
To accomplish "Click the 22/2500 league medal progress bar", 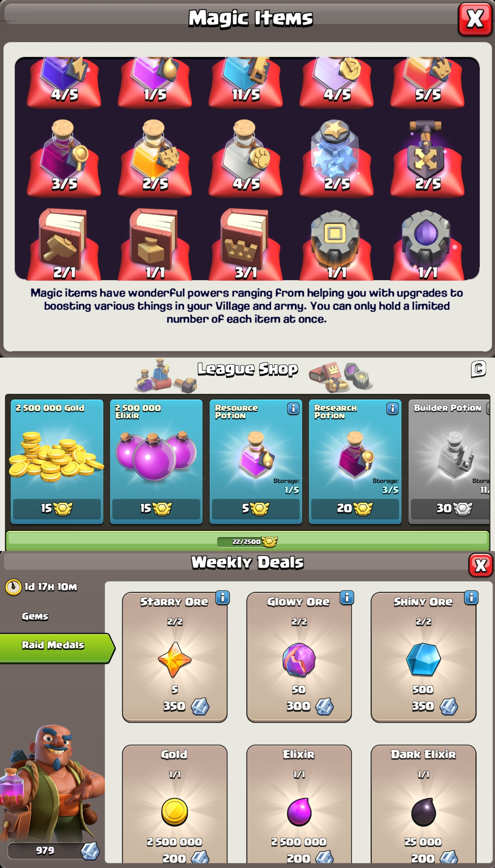I will (247, 541).
